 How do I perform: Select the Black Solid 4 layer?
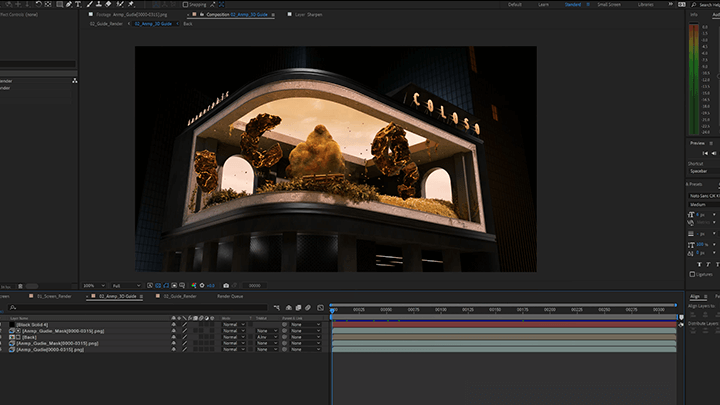[x=32, y=325]
